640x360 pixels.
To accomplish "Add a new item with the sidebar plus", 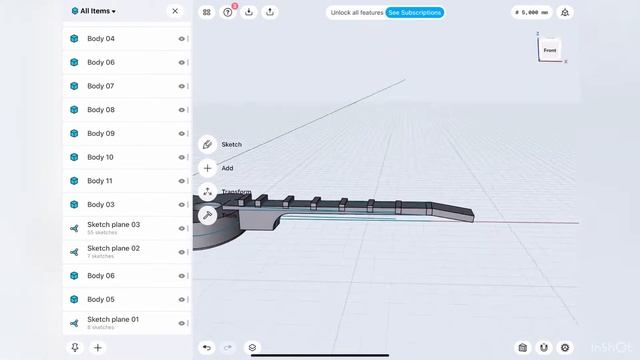I will pos(98,348).
